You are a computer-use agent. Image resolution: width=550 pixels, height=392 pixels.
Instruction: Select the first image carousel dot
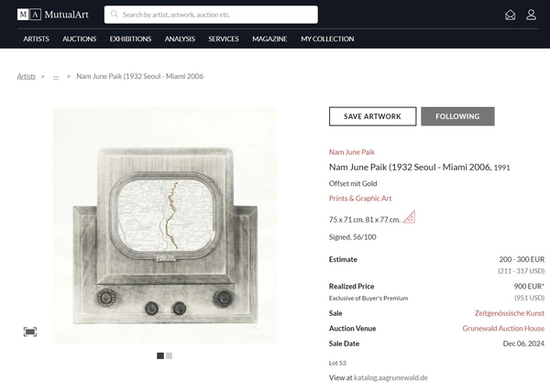coord(160,355)
